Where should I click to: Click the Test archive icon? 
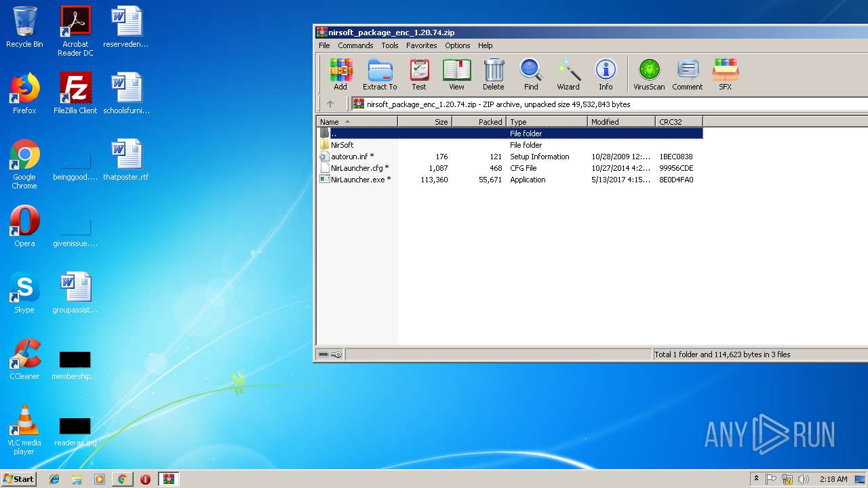[419, 75]
